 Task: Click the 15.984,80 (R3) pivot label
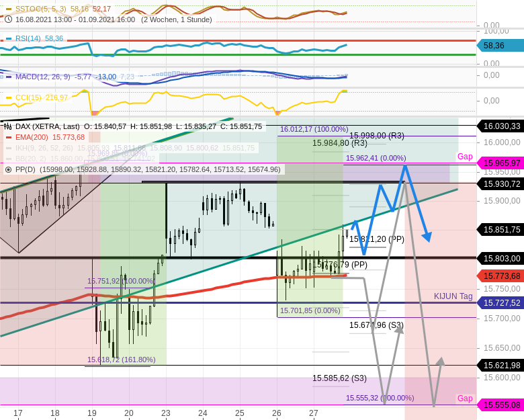[x=339, y=143]
